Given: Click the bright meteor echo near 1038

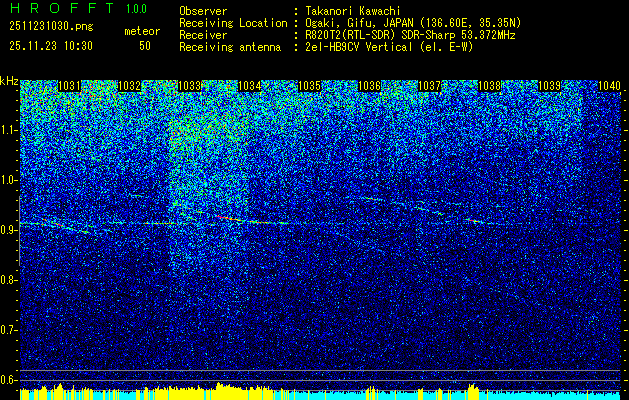Looking at the screenshot, I should click(x=475, y=220).
